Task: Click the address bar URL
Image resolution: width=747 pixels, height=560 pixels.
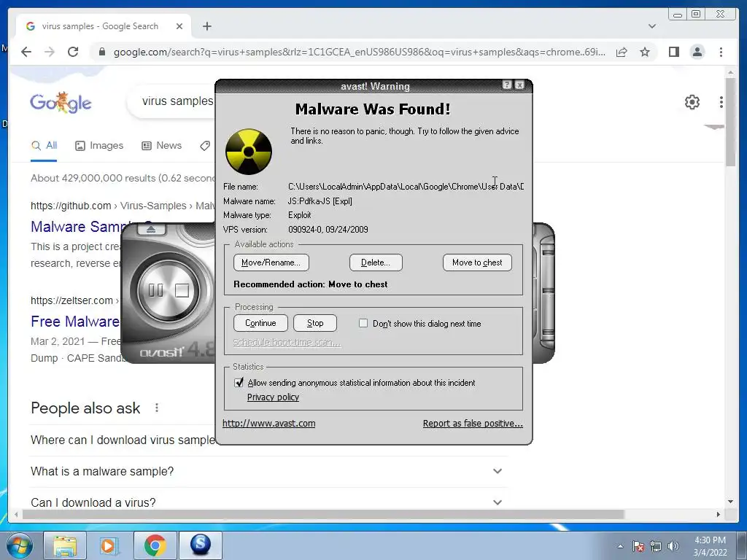Action: (359, 52)
